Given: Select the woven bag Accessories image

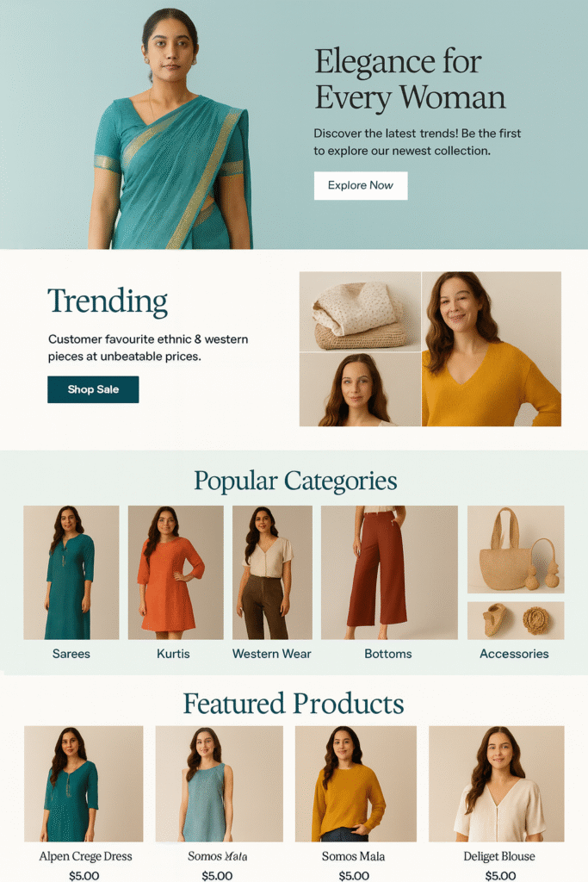Looking at the screenshot, I should 516,549.
